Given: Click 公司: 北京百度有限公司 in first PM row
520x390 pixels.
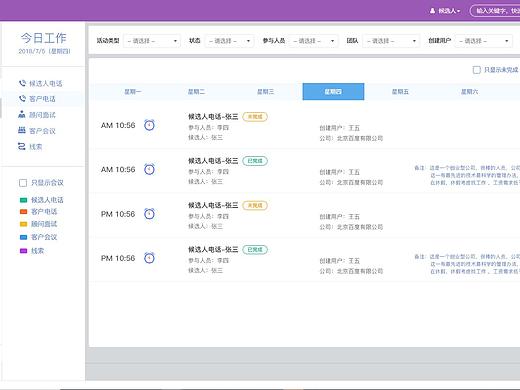Looking at the screenshot, I should (351, 227).
